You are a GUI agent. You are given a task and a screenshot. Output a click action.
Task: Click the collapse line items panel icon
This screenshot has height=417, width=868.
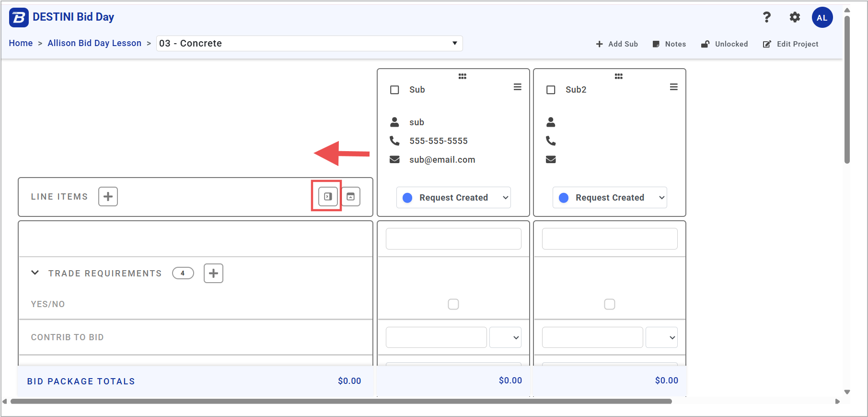(328, 196)
